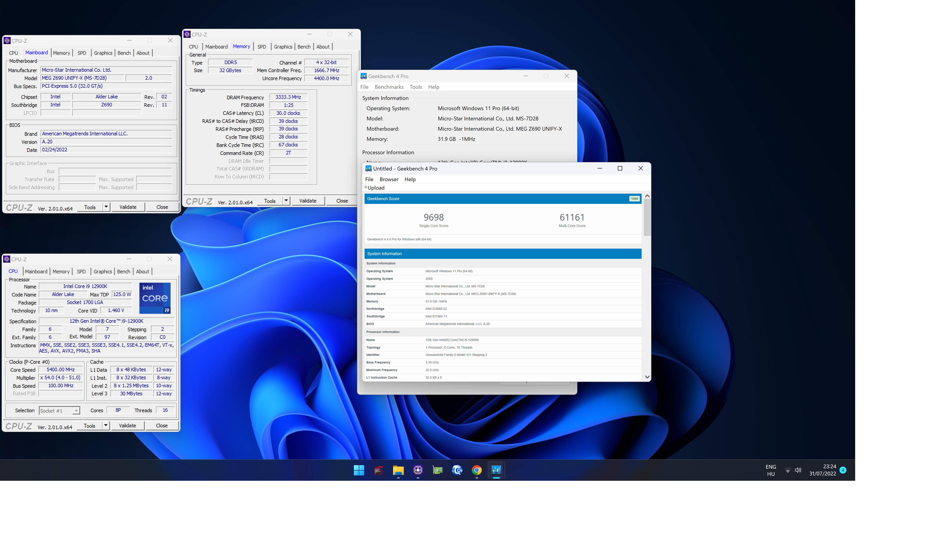This screenshot has height=560, width=930.
Task: Click the Untitled Geekbench window title icon
Action: point(368,168)
